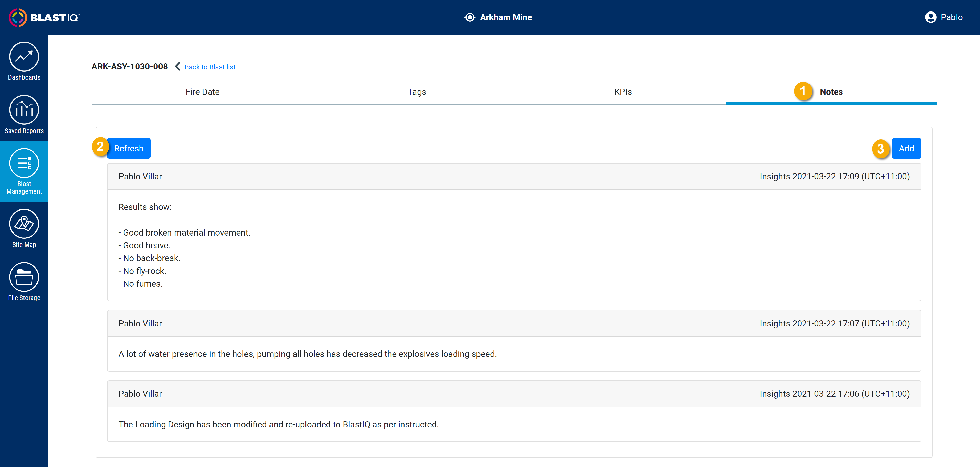Click the '- Good heave.' line
The height and width of the screenshot is (467, 980).
pos(144,245)
